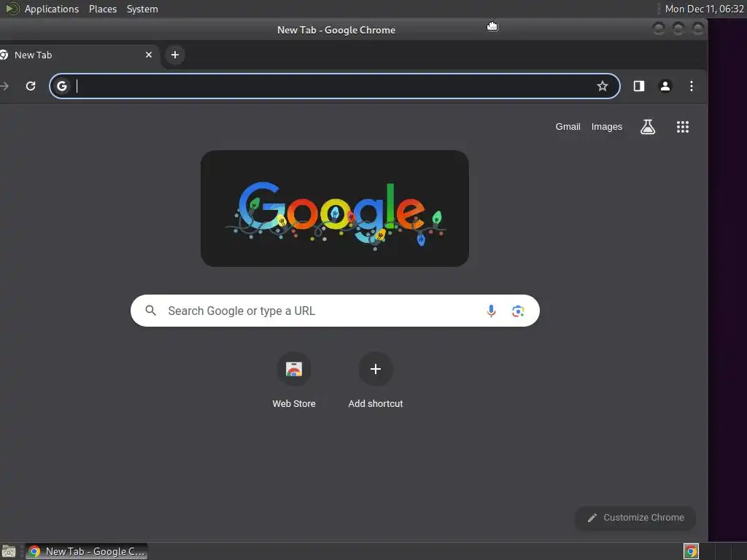Viewport: 747px width, 560px height.
Task: Close the New Tab tab
Action: point(149,55)
